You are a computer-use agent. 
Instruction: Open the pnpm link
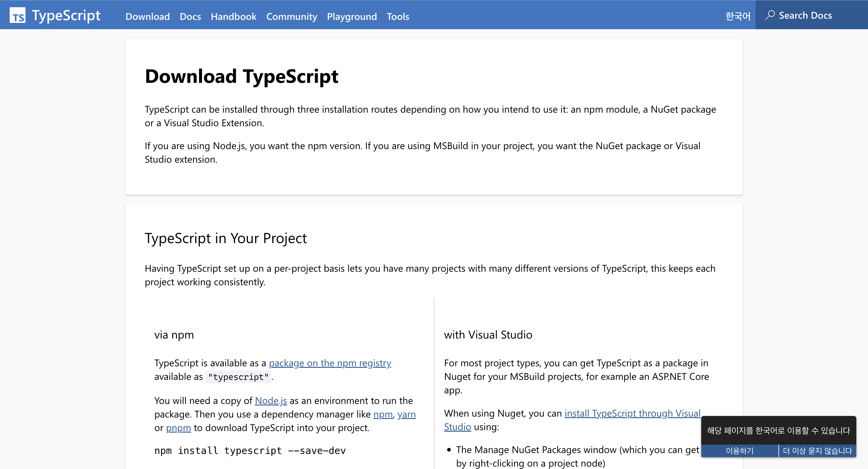click(x=178, y=428)
